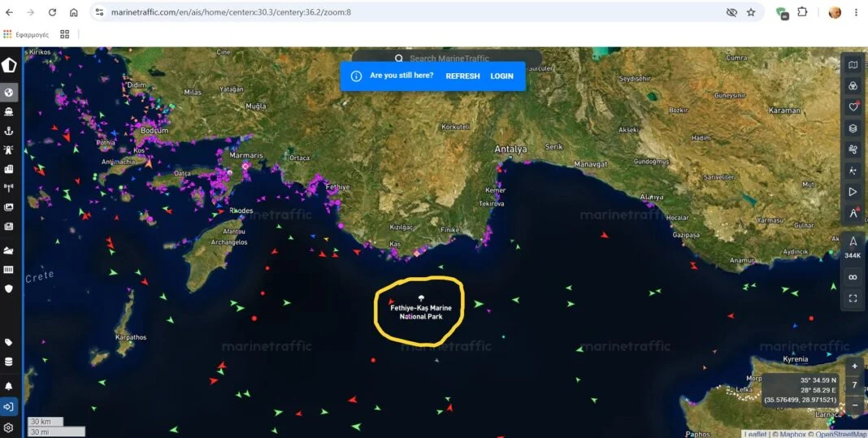Open the map layers stack icon
This screenshot has width=868, height=438.
[x=853, y=128]
